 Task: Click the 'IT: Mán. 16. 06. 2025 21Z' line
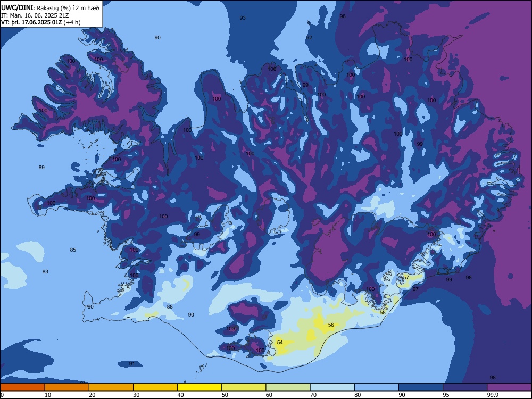[35, 15]
